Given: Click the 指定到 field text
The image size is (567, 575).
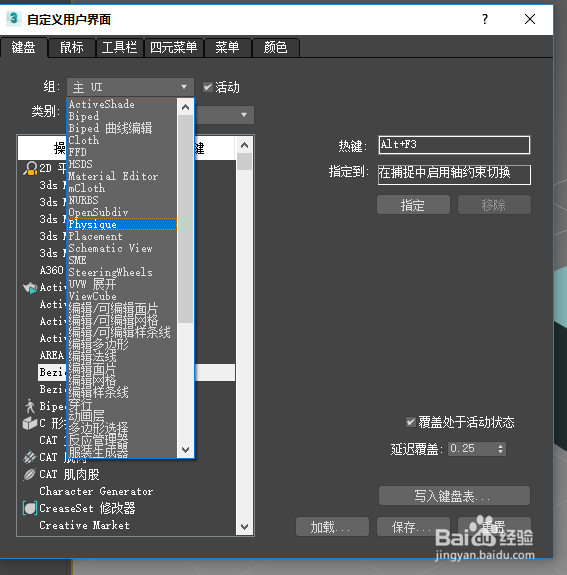Looking at the screenshot, I should 454,175.
